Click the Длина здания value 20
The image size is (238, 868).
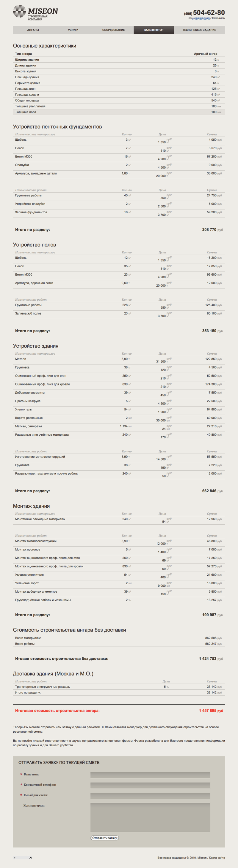(x=215, y=65)
